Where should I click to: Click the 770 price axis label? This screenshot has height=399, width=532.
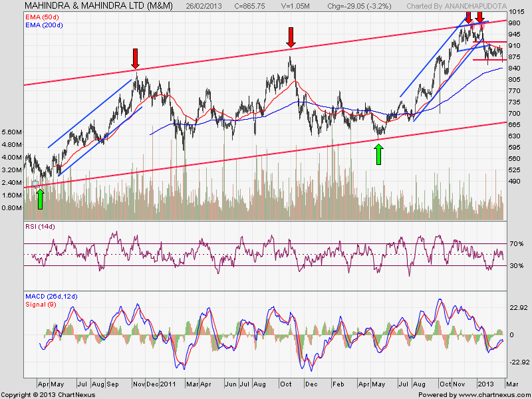(515, 91)
